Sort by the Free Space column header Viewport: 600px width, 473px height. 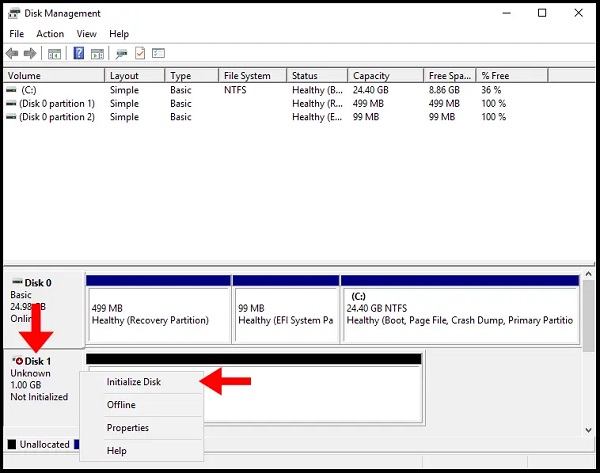tap(450, 75)
